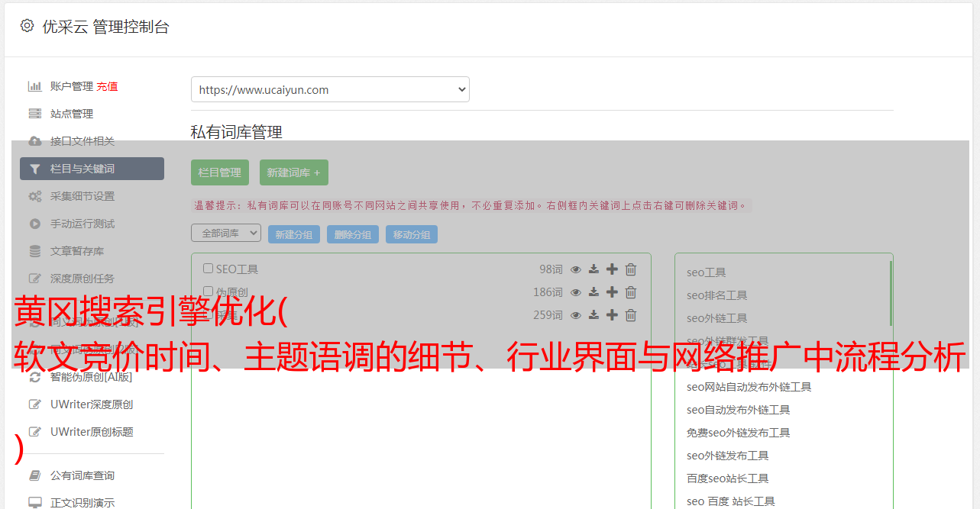Click the server icon for 站点管理
Screen dimensions: 980x509
click(x=34, y=114)
